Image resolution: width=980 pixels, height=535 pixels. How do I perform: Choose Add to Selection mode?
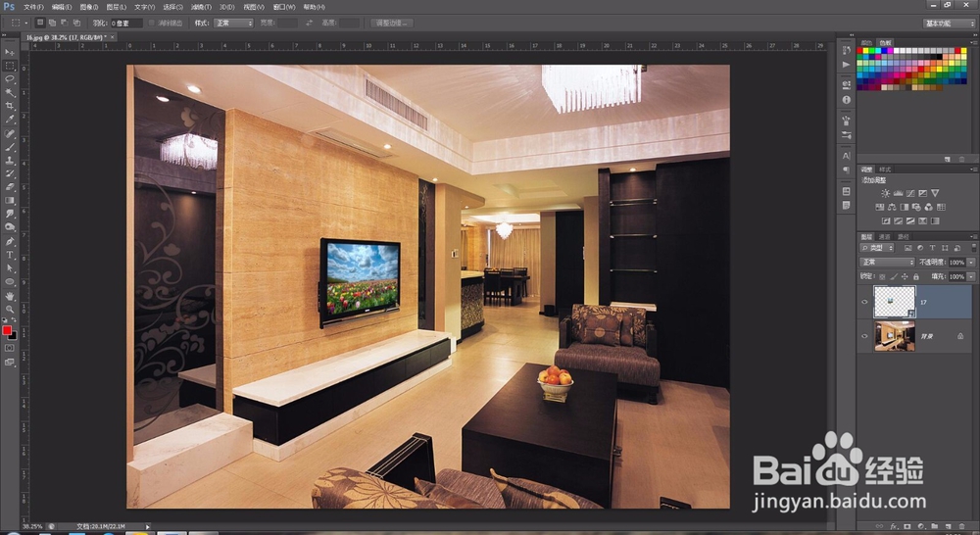tap(52, 23)
